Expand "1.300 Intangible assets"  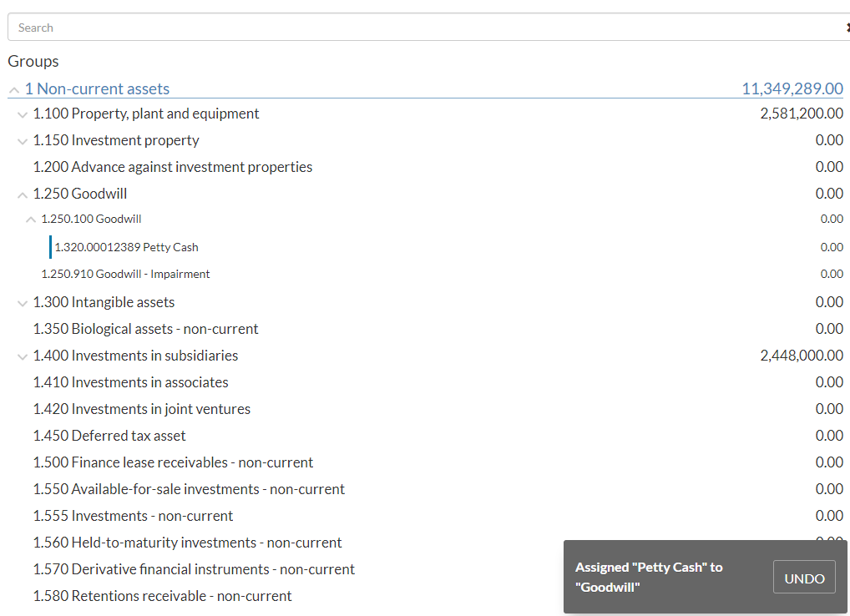click(22, 302)
